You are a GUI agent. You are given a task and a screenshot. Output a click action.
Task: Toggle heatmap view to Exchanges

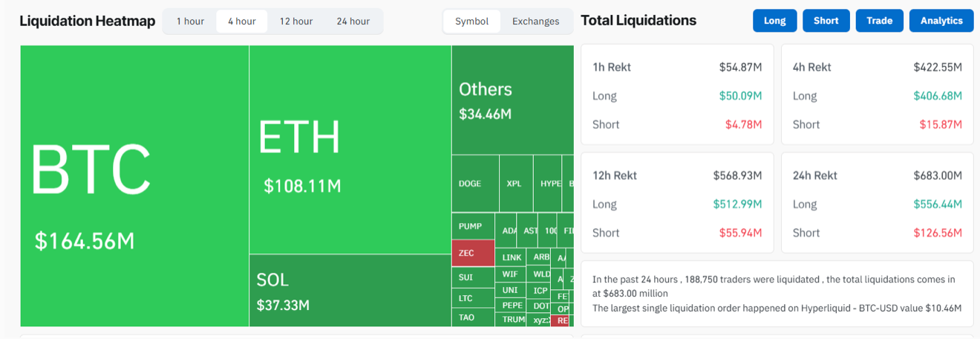[535, 22]
